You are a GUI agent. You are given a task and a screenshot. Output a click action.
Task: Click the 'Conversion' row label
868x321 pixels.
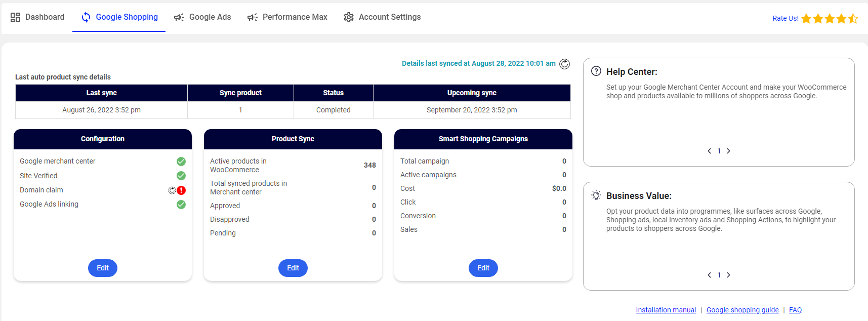click(418, 216)
